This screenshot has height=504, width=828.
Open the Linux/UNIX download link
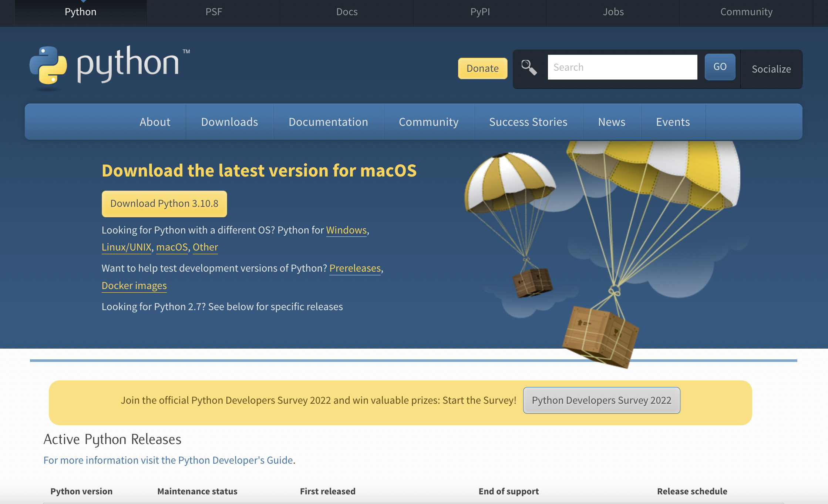[x=126, y=247]
